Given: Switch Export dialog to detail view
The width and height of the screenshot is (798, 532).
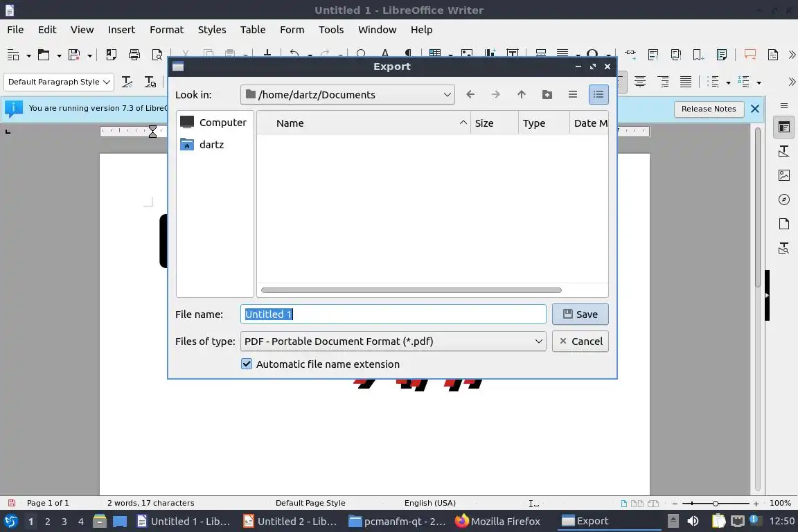Looking at the screenshot, I should (x=598, y=94).
